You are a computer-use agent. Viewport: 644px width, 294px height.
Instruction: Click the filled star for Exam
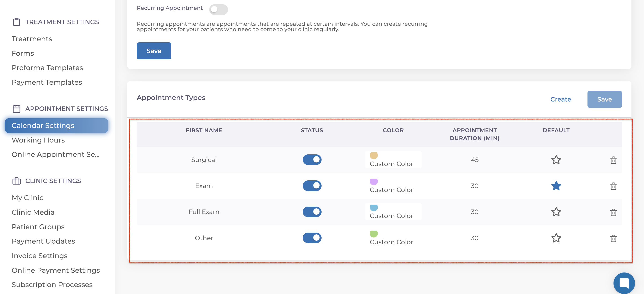pyautogui.click(x=556, y=186)
